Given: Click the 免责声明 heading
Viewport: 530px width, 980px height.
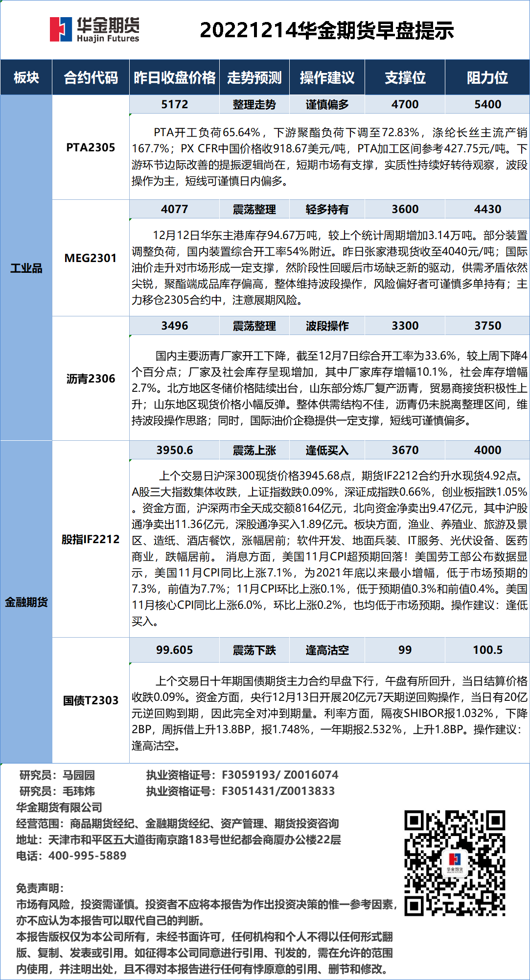Looking at the screenshot, I should click(40, 888).
